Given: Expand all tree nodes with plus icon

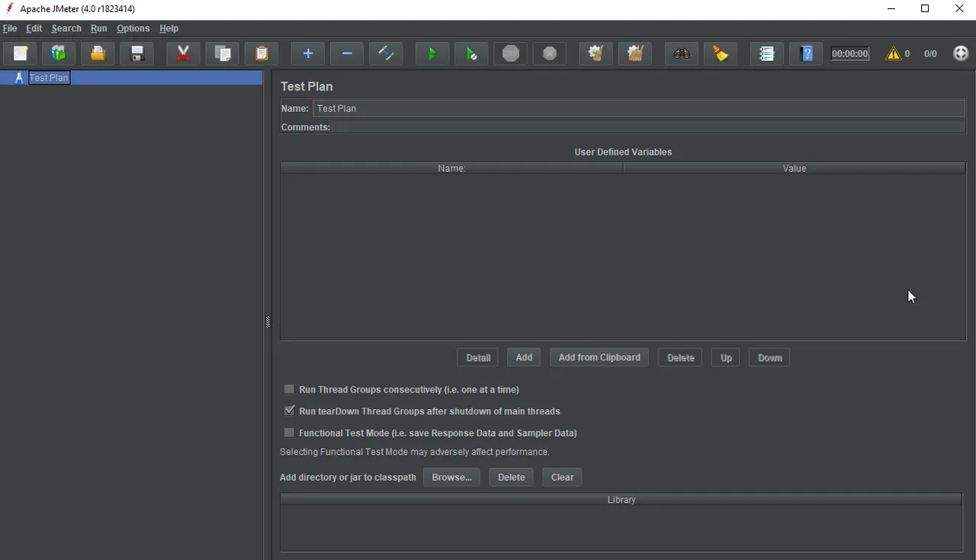Looking at the screenshot, I should pyautogui.click(x=308, y=53).
